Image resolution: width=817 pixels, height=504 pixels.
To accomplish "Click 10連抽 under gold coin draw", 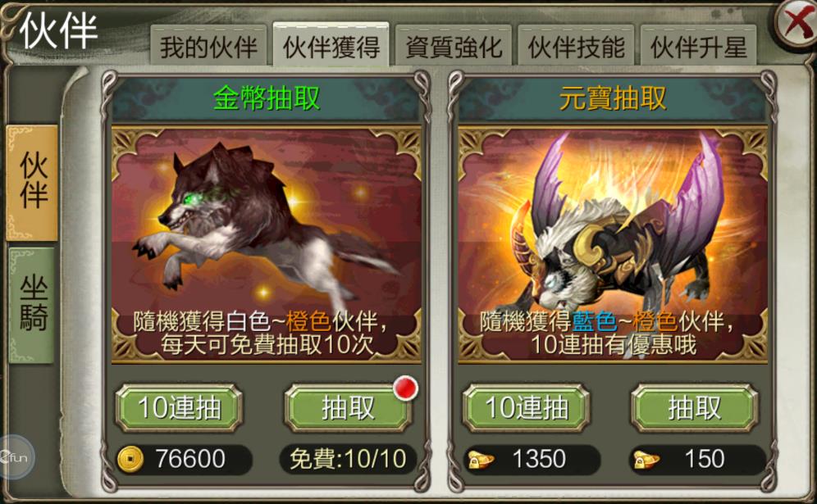I will pyautogui.click(x=179, y=407).
